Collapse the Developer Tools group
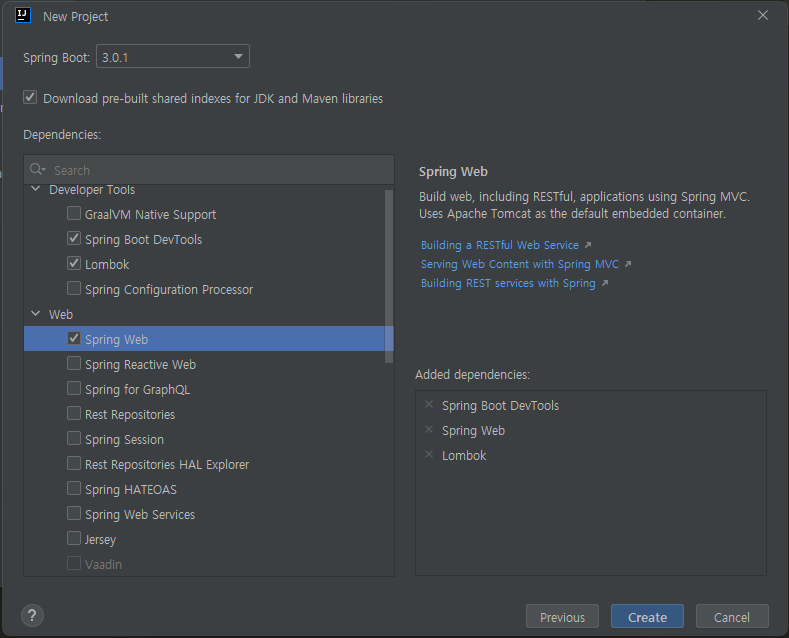Viewport: 789px width, 638px height. pyautogui.click(x=36, y=189)
